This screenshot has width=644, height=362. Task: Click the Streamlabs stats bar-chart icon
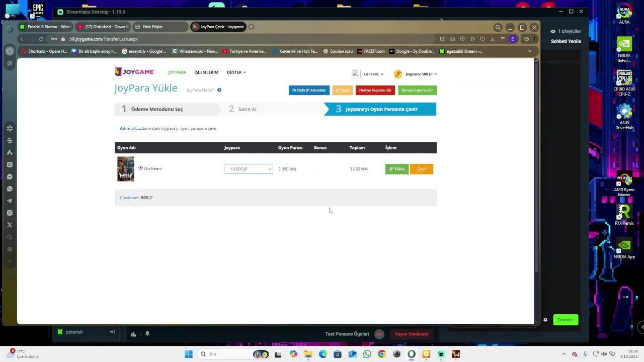click(133, 334)
